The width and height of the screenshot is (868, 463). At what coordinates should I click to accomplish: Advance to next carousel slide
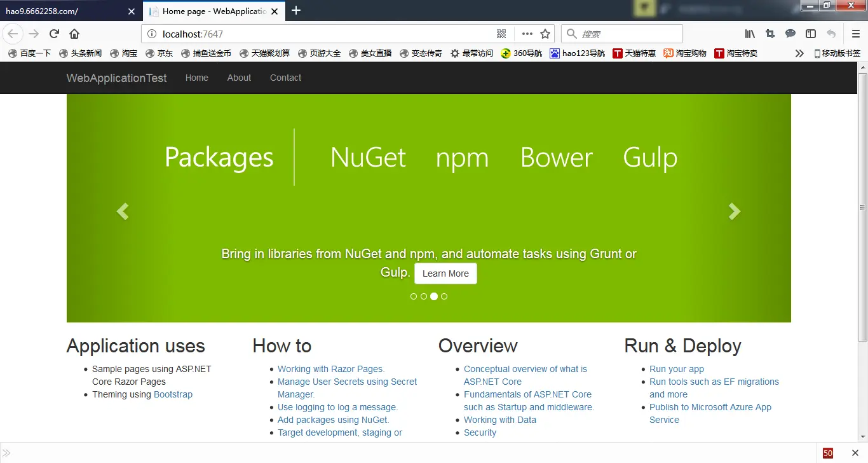[735, 211]
